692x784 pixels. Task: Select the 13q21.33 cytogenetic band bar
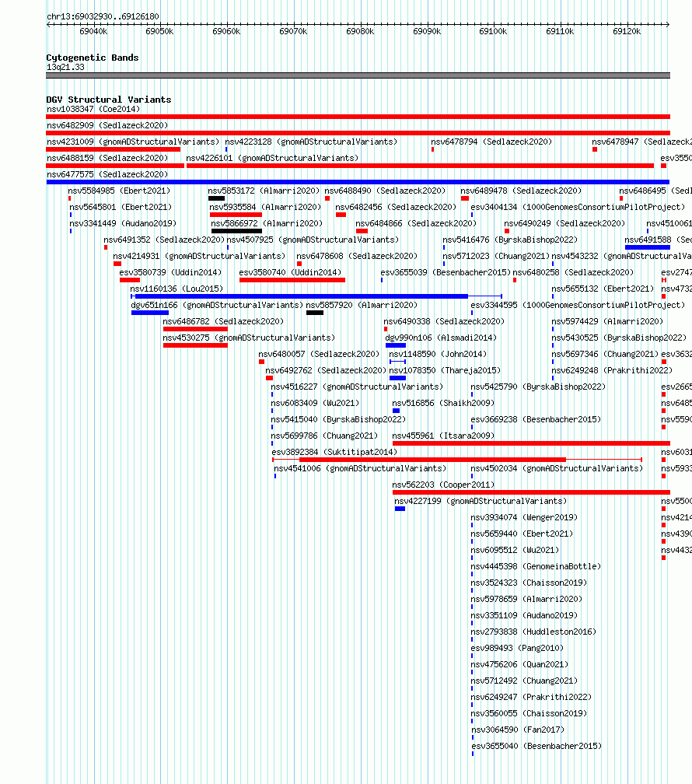358,75
